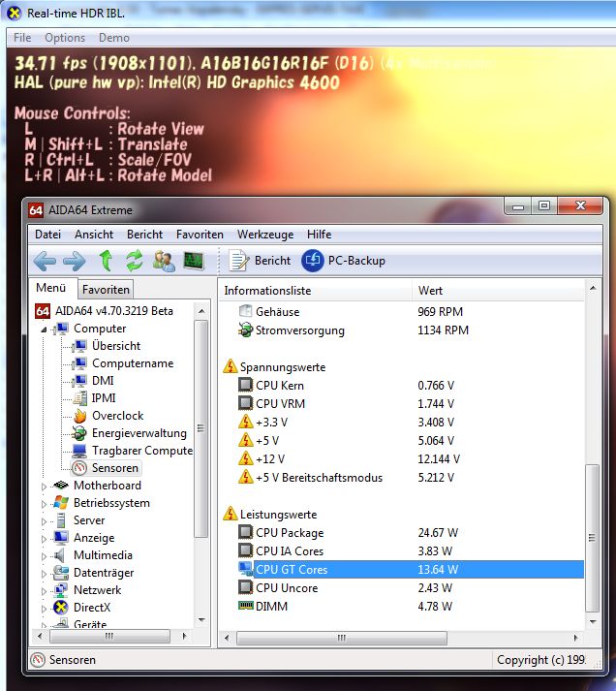Click the Stromversorgung fan icon

tap(245, 330)
